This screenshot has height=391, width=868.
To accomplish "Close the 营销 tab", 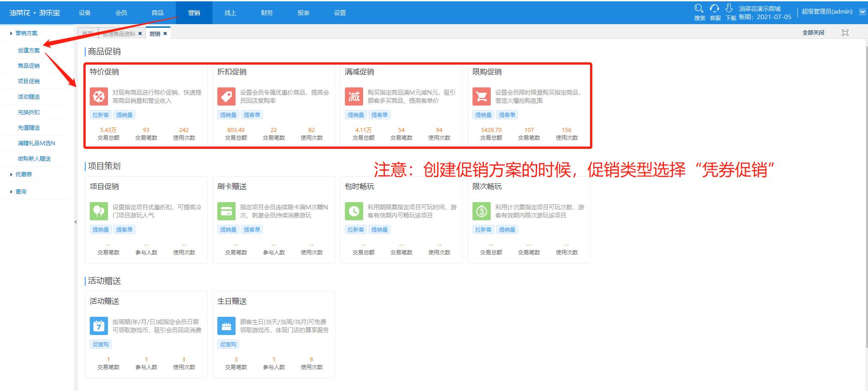I will [x=165, y=34].
